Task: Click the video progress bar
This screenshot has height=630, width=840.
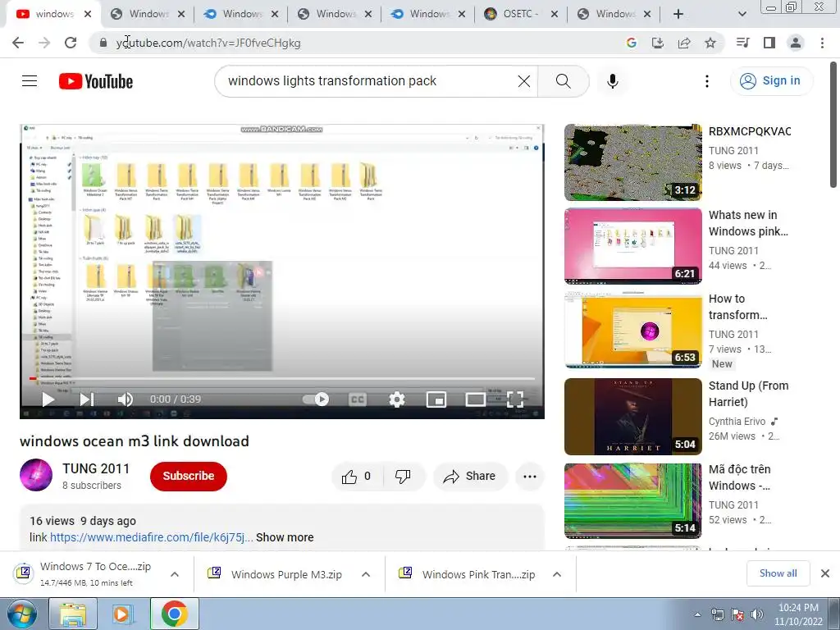Action: pos(282,379)
